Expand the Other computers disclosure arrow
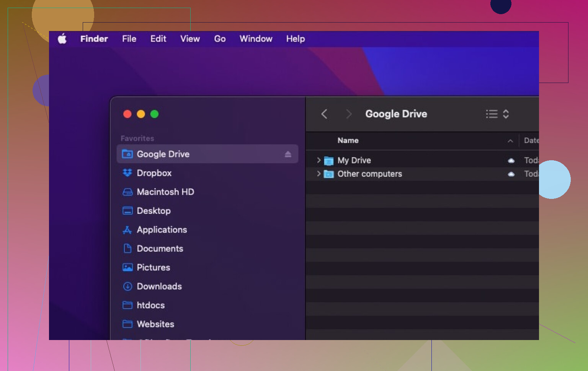The image size is (588, 371). coord(318,174)
